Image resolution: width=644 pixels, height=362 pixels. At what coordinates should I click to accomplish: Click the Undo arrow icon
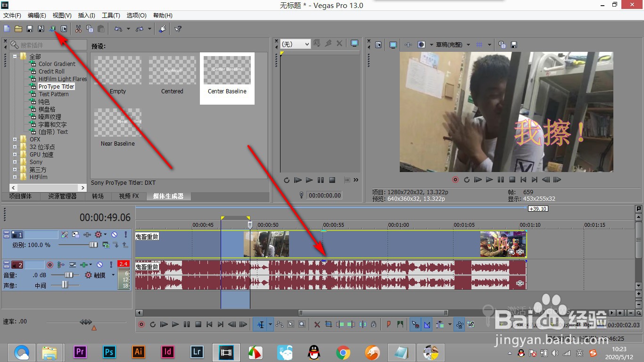[118, 29]
